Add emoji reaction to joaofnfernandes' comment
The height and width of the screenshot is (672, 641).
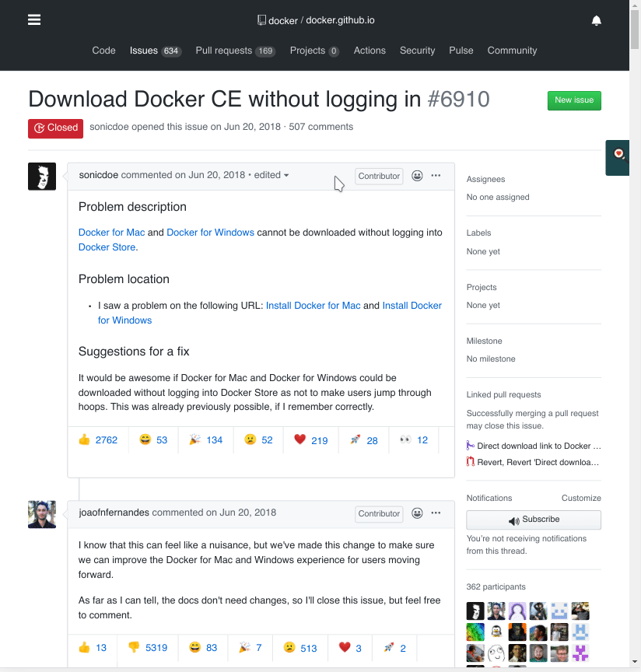pyautogui.click(x=417, y=513)
